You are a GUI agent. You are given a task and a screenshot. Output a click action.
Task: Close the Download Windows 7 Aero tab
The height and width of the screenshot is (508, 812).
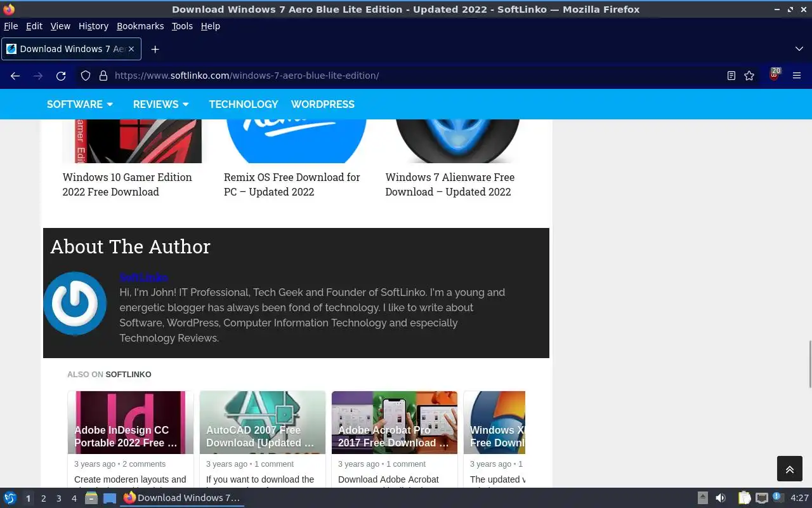[131, 49]
